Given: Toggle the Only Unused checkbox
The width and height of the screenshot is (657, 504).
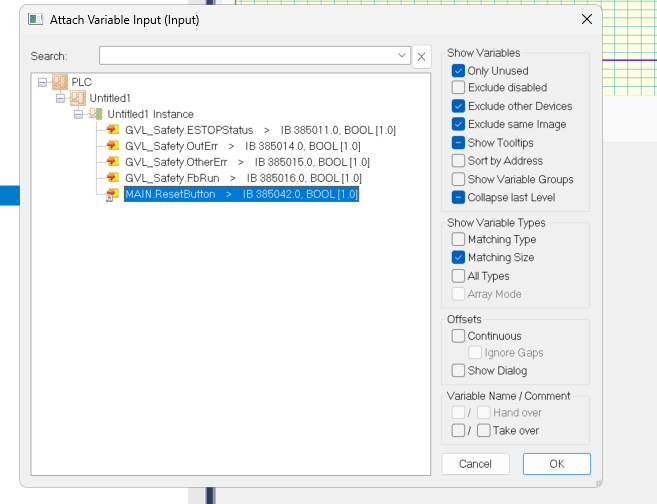Looking at the screenshot, I should [x=458, y=70].
